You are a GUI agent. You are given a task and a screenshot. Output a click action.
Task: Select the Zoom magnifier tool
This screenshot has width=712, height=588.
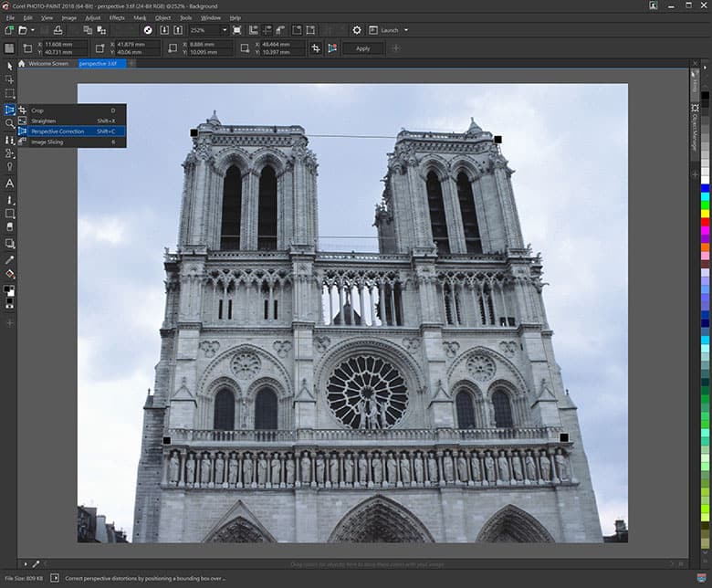[10, 123]
